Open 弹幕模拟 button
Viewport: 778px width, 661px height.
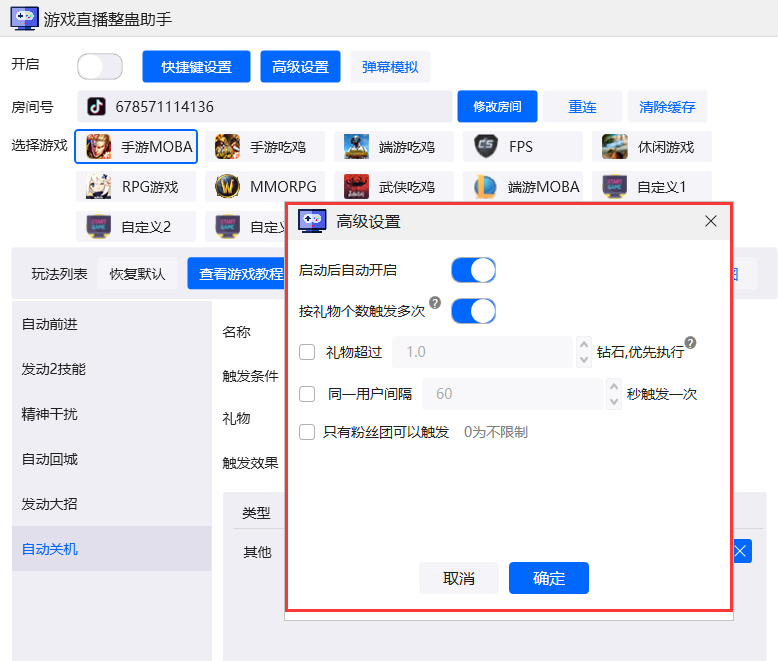pos(390,66)
